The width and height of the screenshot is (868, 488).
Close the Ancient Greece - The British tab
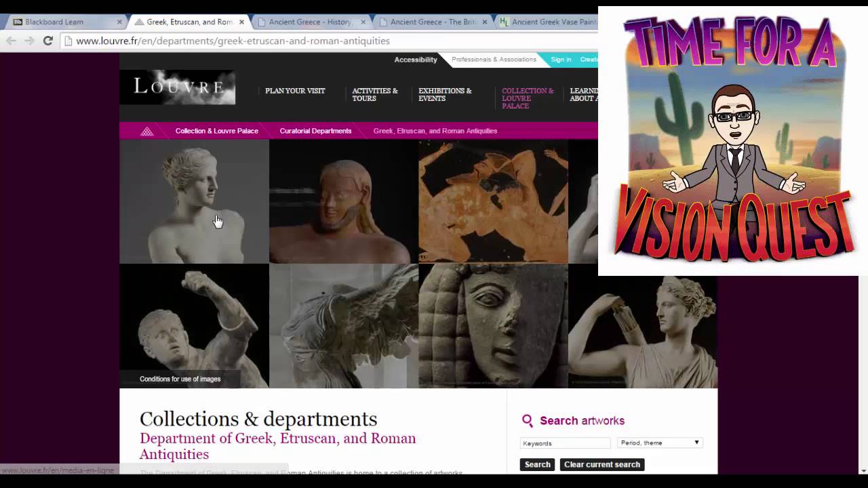click(484, 22)
